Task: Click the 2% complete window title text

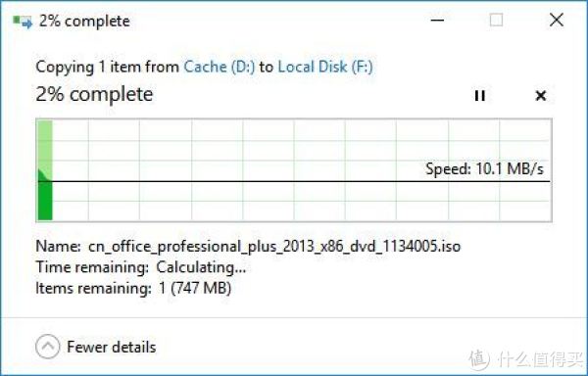Action: coord(84,21)
